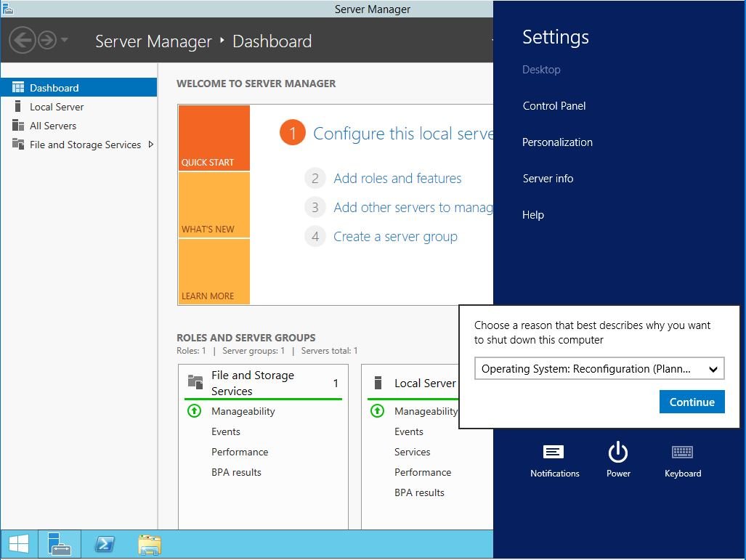
Task: Select Local Server in the sidebar
Action: click(x=57, y=107)
